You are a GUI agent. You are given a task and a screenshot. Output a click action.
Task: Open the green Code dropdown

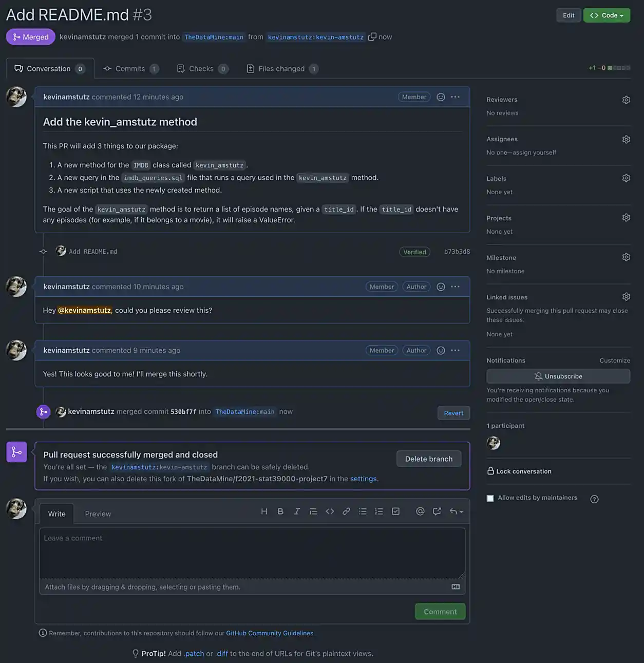[x=607, y=15]
